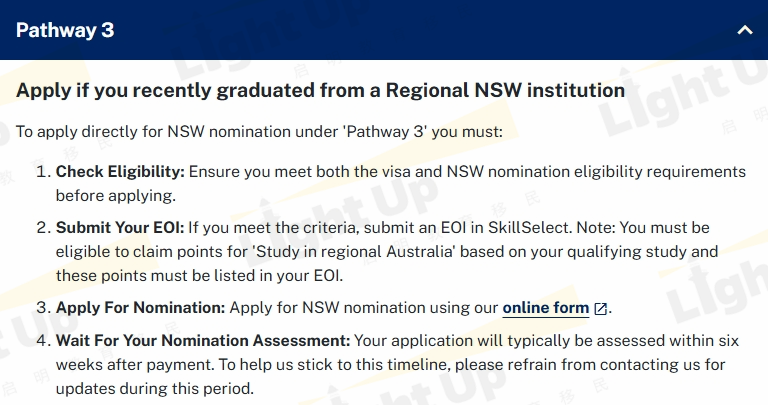Open the online form link
This screenshot has width=768, height=405.
point(545,308)
